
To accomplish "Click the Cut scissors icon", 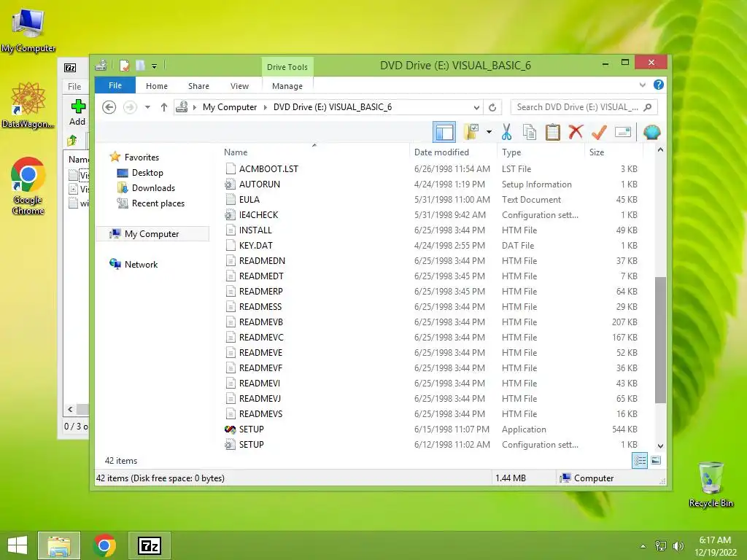I will (x=506, y=132).
